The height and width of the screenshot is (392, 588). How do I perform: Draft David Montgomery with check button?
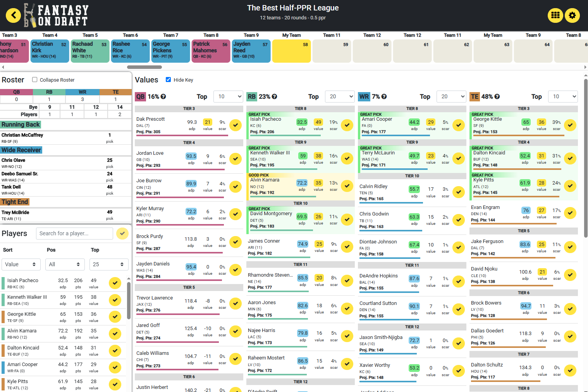[347, 219]
